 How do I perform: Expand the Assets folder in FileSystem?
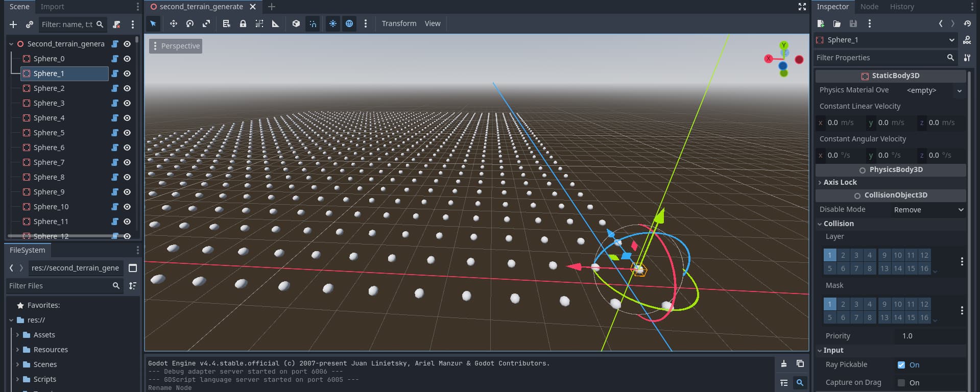pyautogui.click(x=18, y=335)
